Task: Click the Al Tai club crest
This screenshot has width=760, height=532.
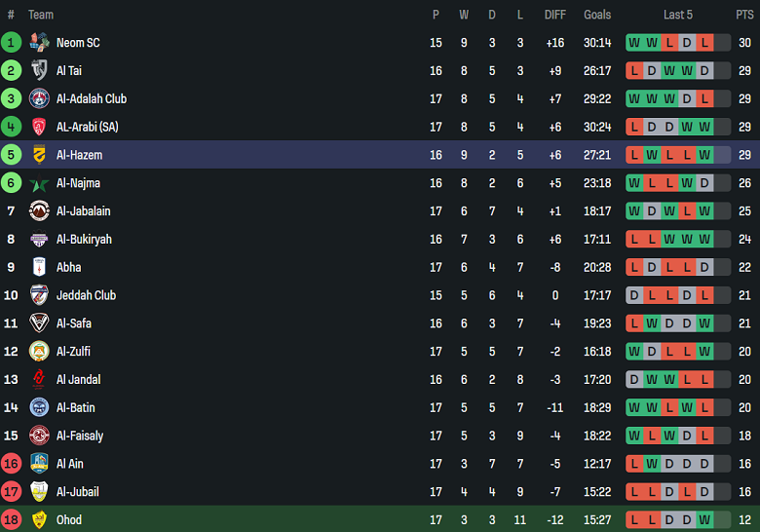Action: [39, 70]
